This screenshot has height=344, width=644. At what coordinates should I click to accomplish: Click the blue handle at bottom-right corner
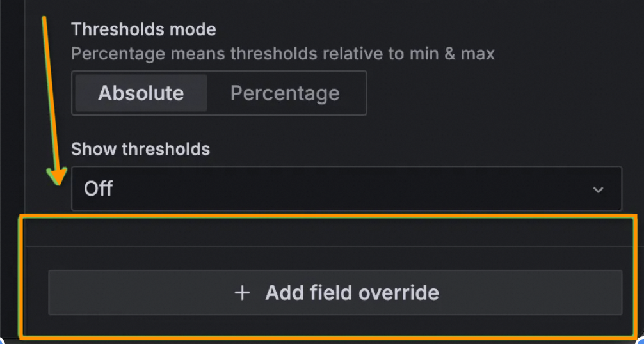tap(641, 342)
